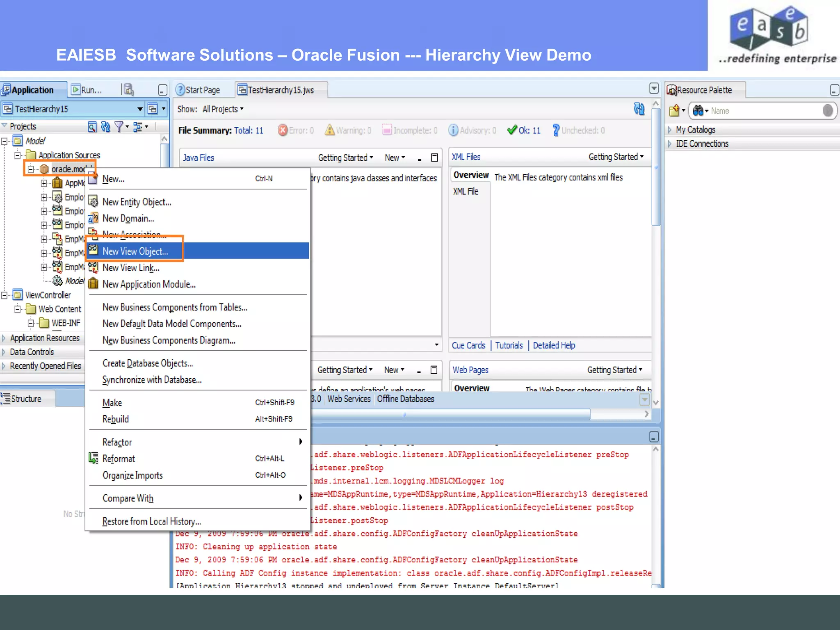Click the horizontal scrollbar below overview tabs
This screenshot has height=630, width=840.
coord(451,415)
